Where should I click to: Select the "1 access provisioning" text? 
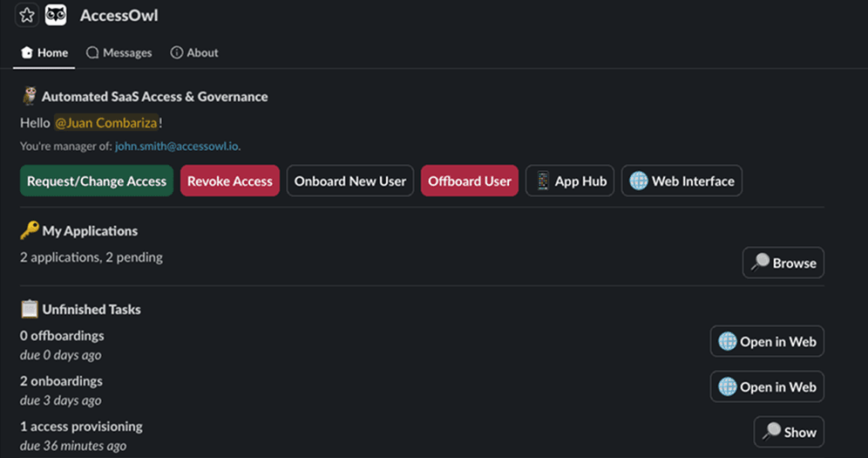81,427
